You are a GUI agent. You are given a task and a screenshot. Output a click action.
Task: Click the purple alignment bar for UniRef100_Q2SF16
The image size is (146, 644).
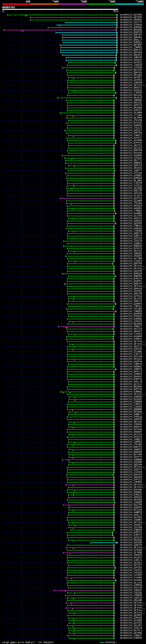click(87, 198)
